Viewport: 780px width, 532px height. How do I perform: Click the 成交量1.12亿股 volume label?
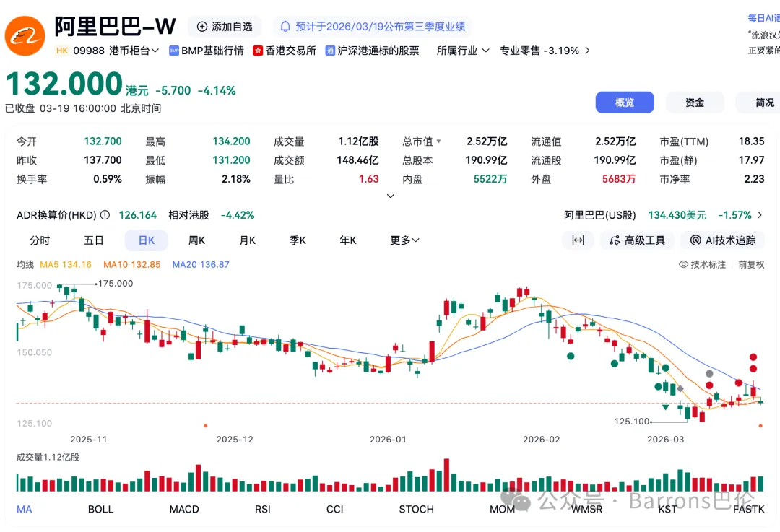coord(48,457)
